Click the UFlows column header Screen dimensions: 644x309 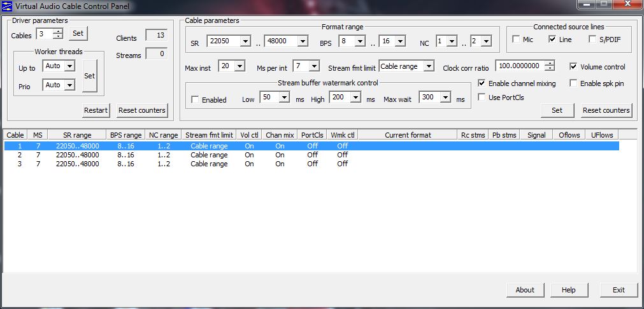pyautogui.click(x=602, y=135)
